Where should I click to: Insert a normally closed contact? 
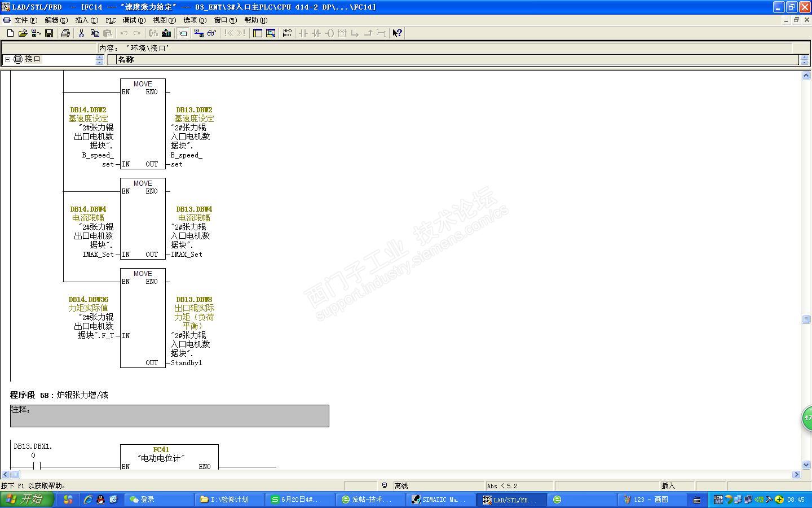click(316, 33)
